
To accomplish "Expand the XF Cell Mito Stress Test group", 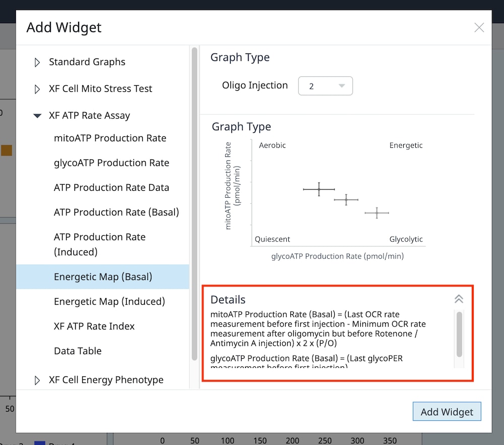I will 37,89.
